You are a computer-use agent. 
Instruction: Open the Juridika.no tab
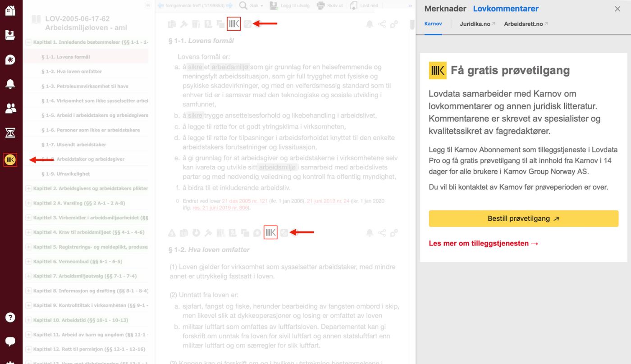click(477, 24)
